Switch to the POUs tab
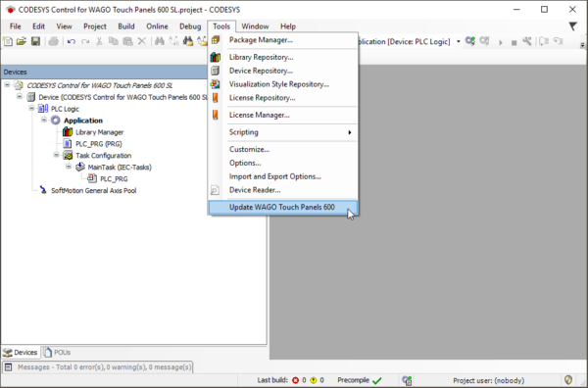Viewport: 588px width, 388px height. click(57, 353)
